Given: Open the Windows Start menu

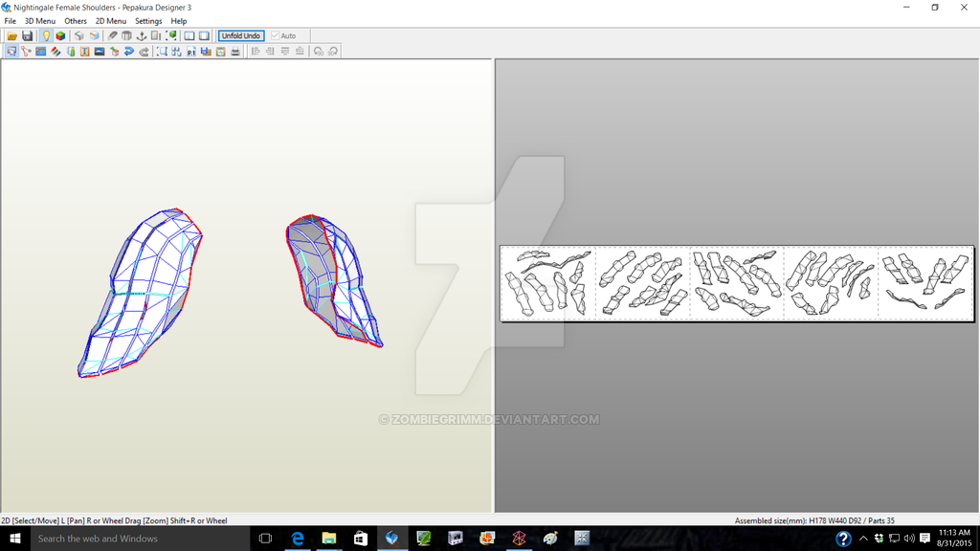Looking at the screenshot, I should (x=15, y=539).
